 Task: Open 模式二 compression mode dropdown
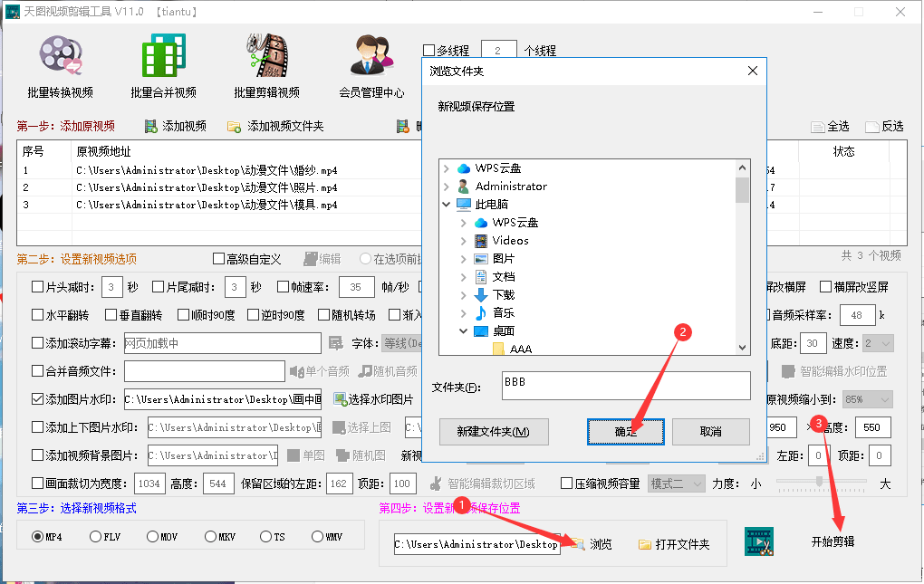click(x=676, y=483)
